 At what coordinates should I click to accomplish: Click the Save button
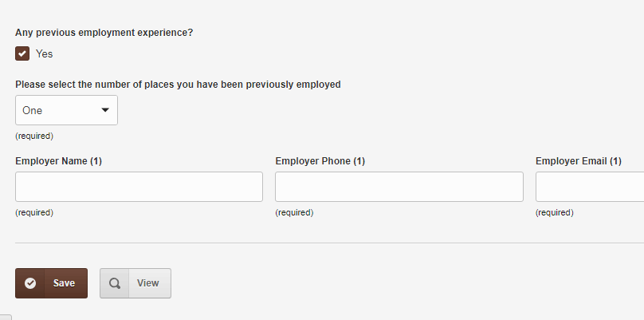[51, 283]
